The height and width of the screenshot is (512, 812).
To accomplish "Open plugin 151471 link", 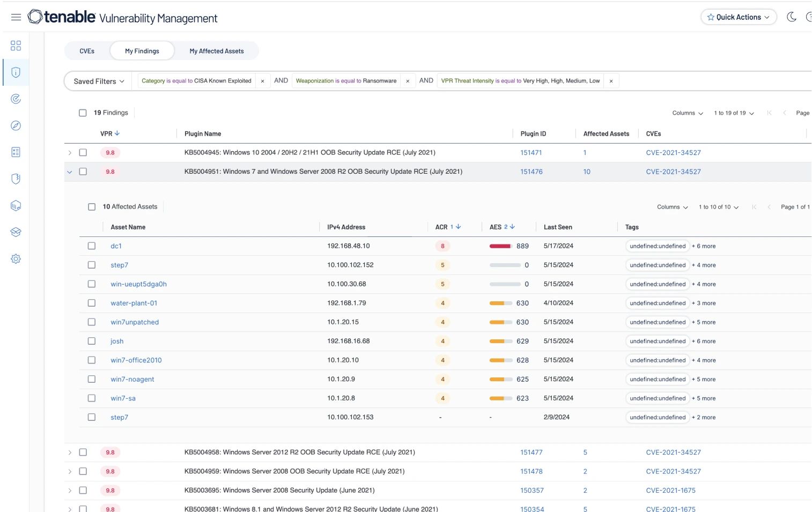I will pyautogui.click(x=531, y=152).
